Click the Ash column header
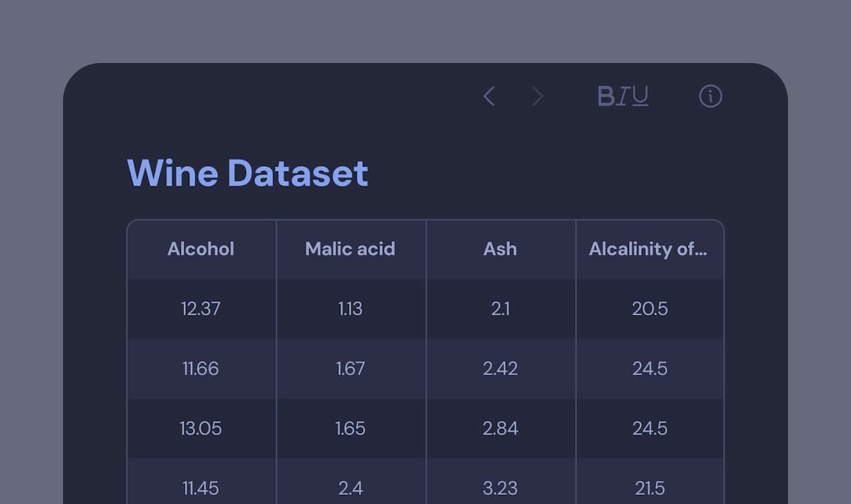 (x=500, y=249)
